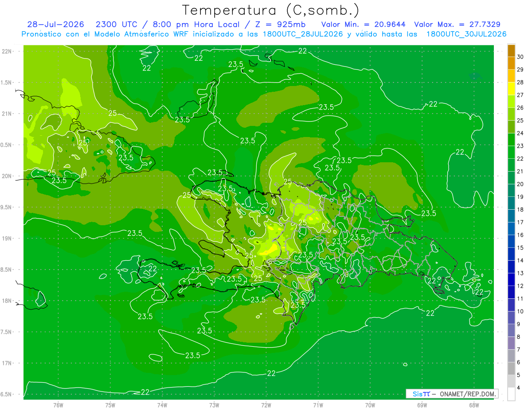Click the color bar label "27"
The height and width of the screenshot is (411, 532).
(x=520, y=95)
